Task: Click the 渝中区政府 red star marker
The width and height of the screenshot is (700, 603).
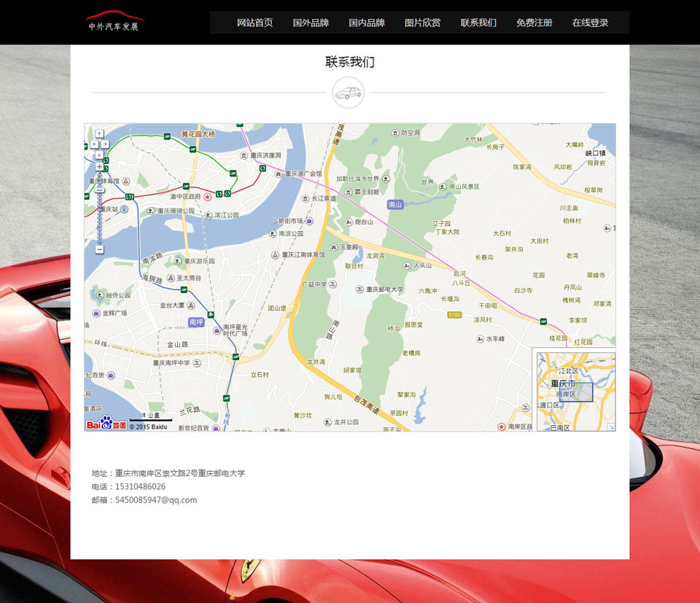Action: click(x=208, y=197)
